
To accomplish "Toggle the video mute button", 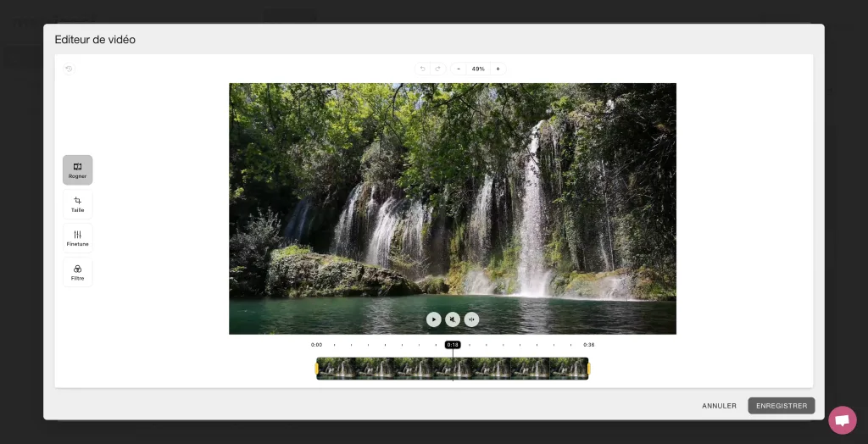I will coord(453,319).
